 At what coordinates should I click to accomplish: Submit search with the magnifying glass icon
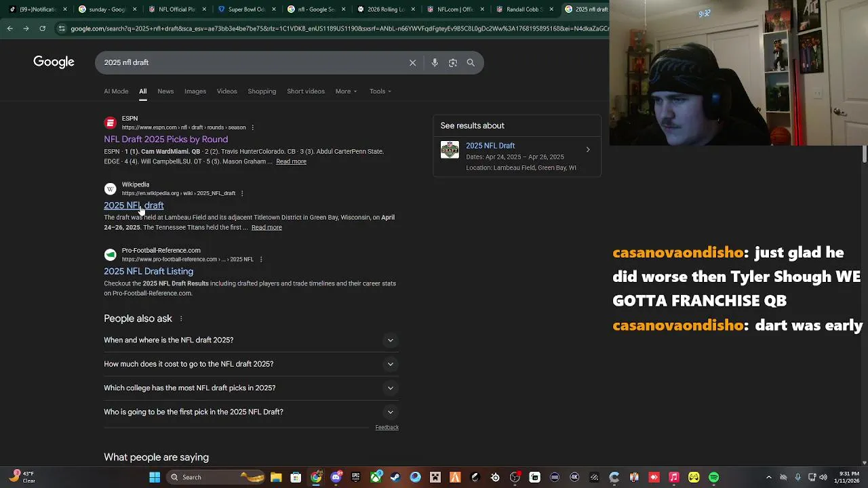coord(471,62)
